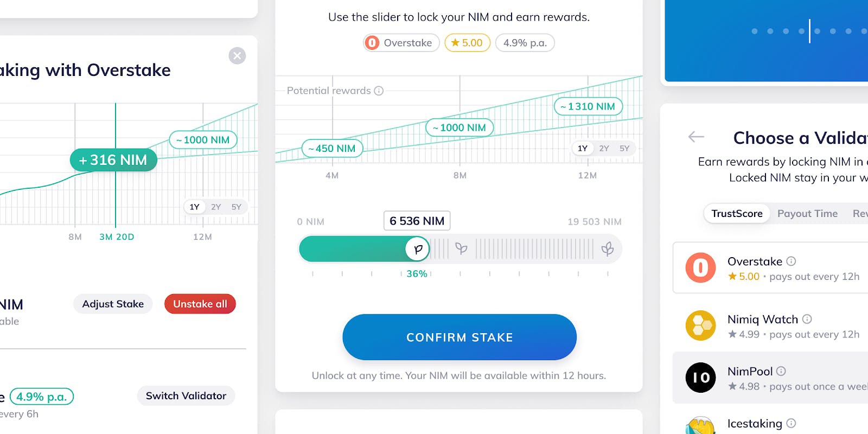This screenshot has height=434, width=868.
Task: Select 2Y range in center rewards chart
Action: coord(604,148)
